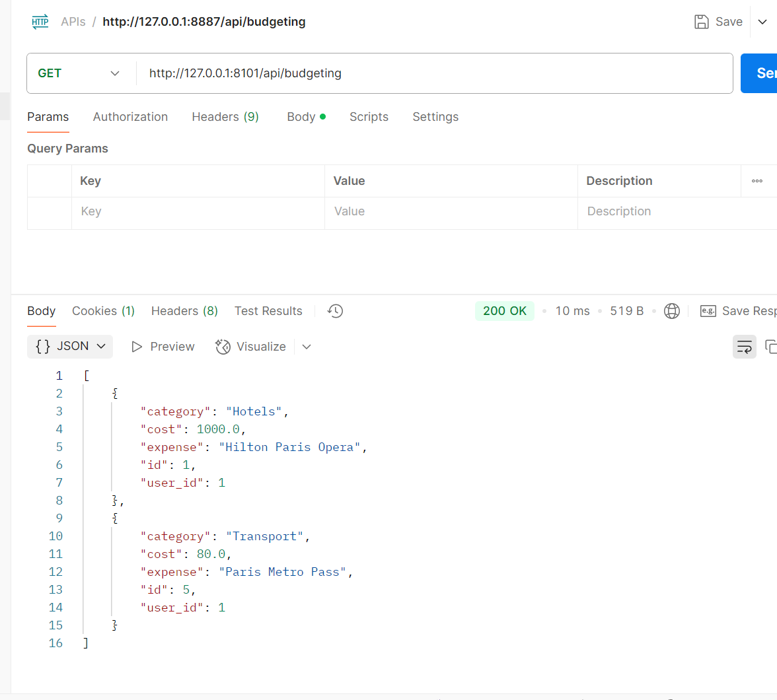777x700 pixels.
Task: Open the Settings tab
Action: [435, 117]
